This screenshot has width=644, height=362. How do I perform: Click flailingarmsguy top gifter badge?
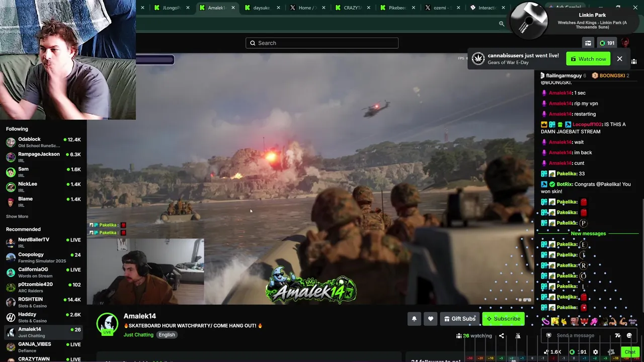(x=563, y=75)
